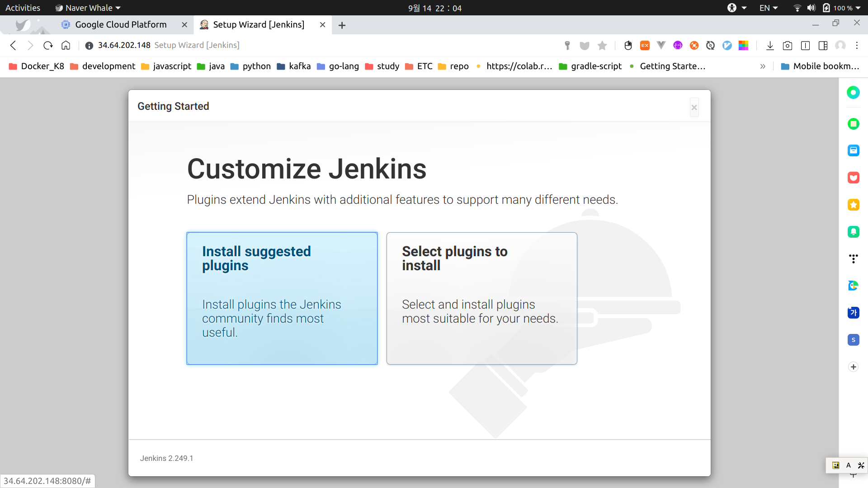Image resolution: width=868 pixels, height=488 pixels.
Task: Open the downloads icon in toolbar
Action: [x=770, y=45]
